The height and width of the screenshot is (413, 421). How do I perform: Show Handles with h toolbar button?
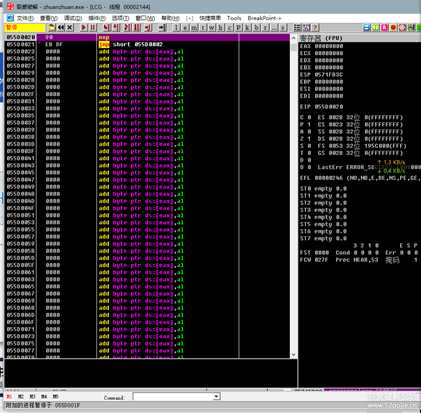click(x=221, y=28)
